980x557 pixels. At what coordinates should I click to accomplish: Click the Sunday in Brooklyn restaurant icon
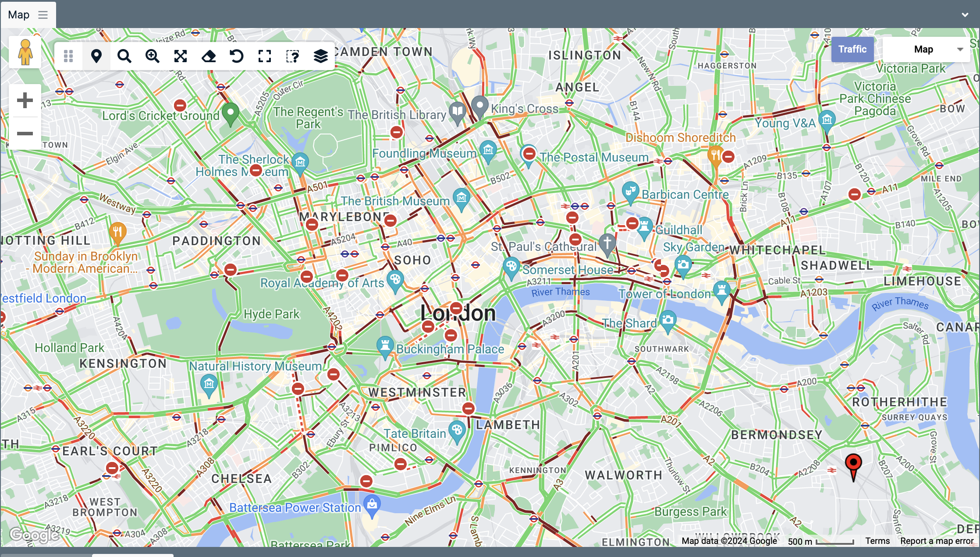[117, 233]
